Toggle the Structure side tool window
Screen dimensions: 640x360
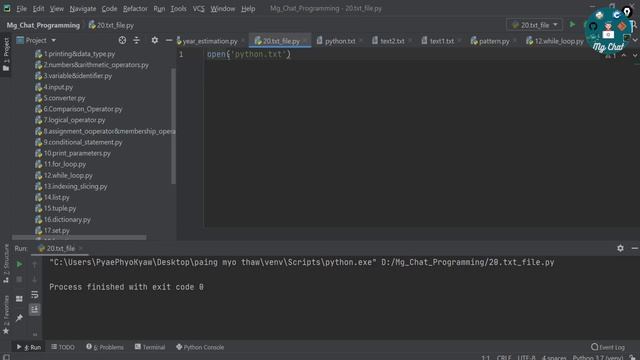point(6,264)
